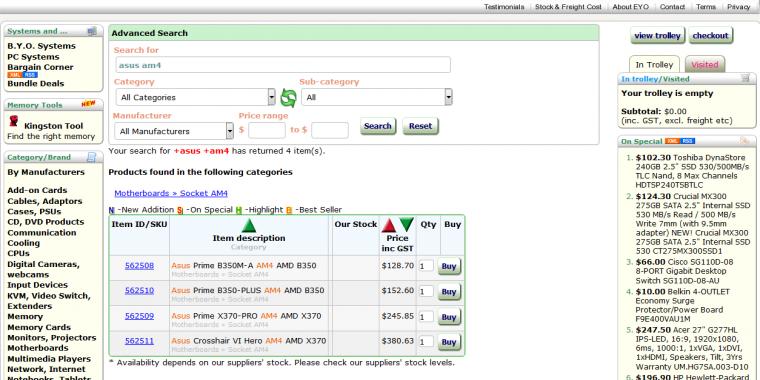Open the Category dropdown showing All Categories
Screen dimensions: 760x380
click(x=196, y=97)
